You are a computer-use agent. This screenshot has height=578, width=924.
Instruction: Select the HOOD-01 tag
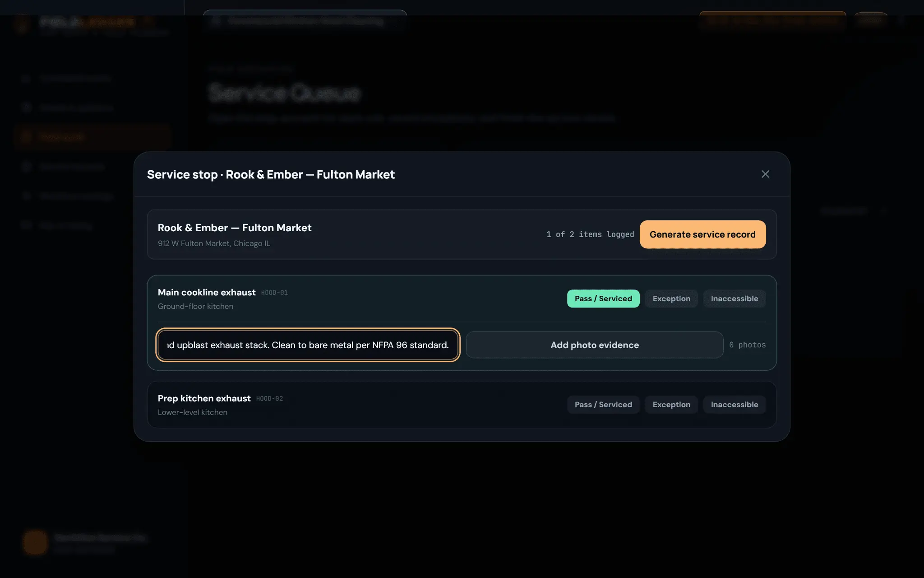click(274, 293)
